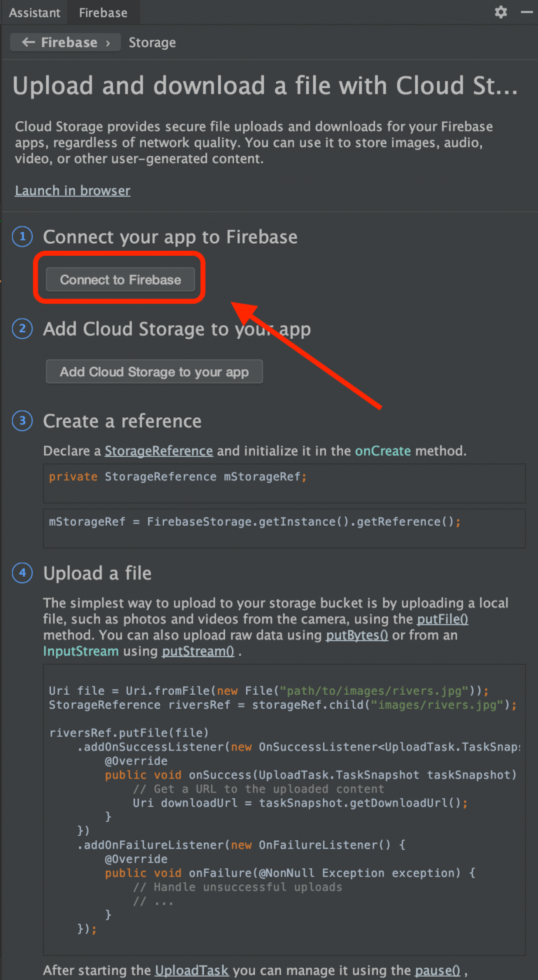Click Add Cloud Storage to your app
Image resolution: width=538 pixels, height=980 pixels.
tap(154, 371)
